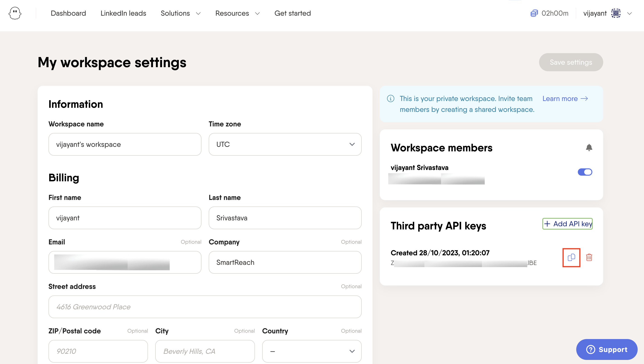Open the Resources menu

pos(237,13)
